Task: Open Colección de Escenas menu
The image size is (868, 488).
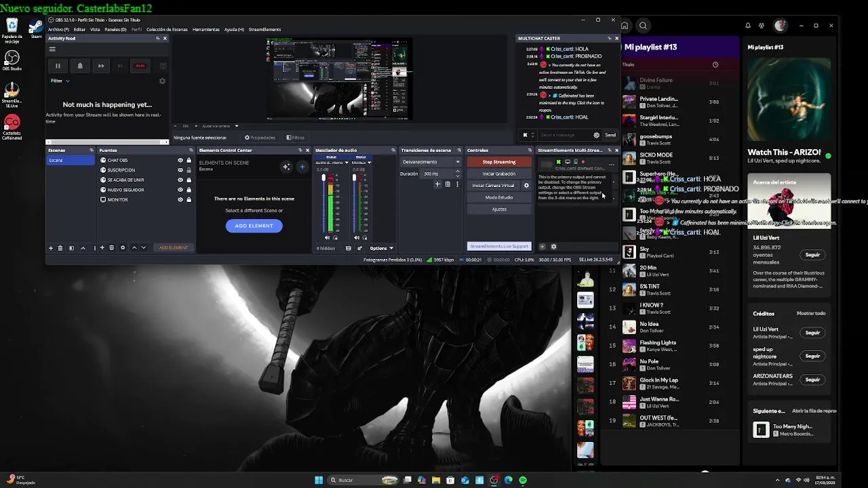Action: (x=167, y=30)
